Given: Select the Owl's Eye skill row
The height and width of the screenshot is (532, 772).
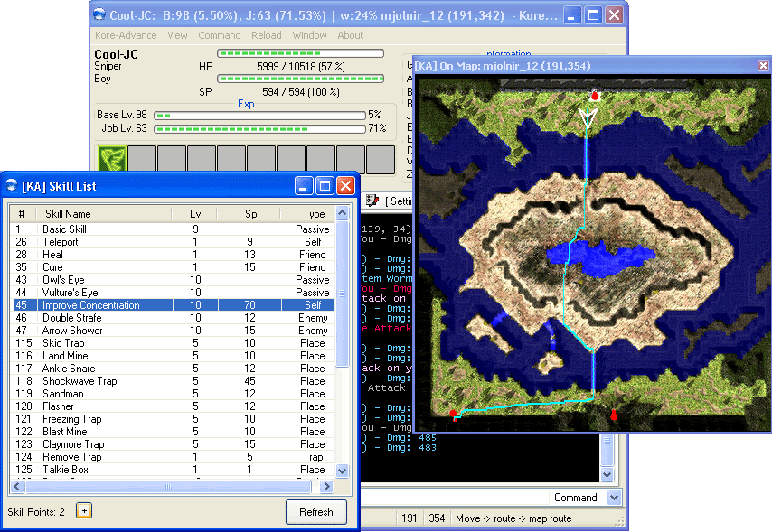Looking at the screenshot, I should pyautogui.click(x=173, y=279).
